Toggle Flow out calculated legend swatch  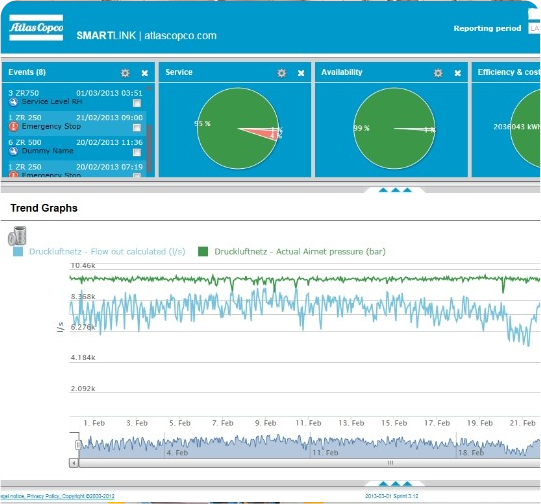(18, 251)
